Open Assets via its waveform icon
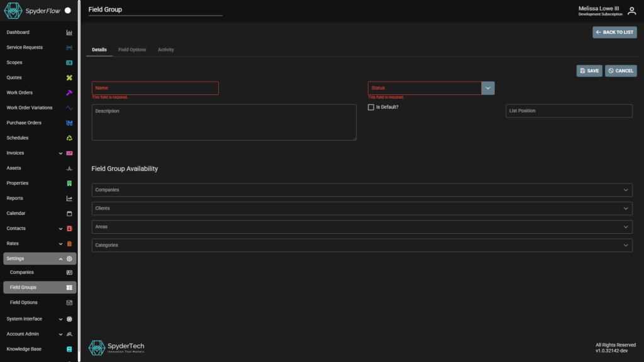The height and width of the screenshot is (362, 644). click(x=68, y=168)
